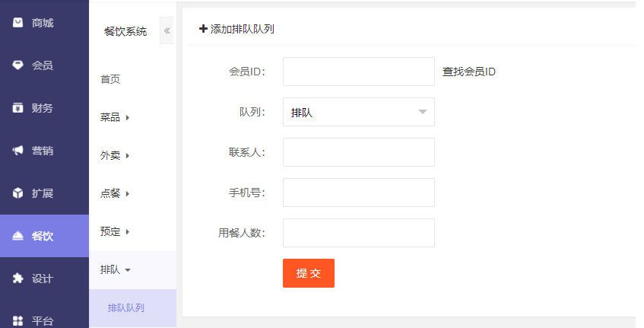Go to 首页 in the submenu

[x=110, y=79]
